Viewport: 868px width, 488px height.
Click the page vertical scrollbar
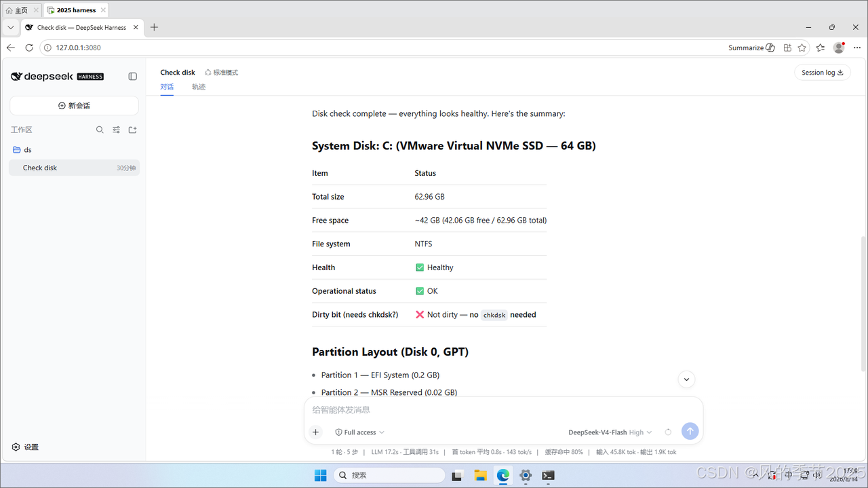pos(863,303)
